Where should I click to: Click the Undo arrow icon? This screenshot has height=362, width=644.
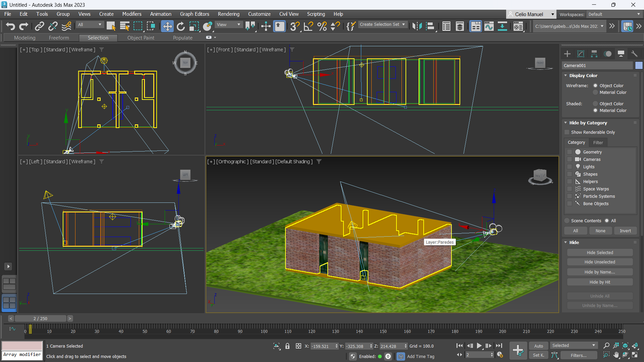tap(10, 26)
